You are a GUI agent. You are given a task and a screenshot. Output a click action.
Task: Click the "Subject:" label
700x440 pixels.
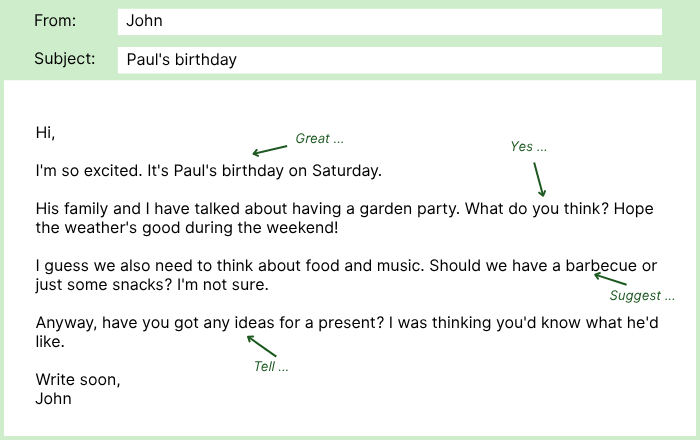65,59
